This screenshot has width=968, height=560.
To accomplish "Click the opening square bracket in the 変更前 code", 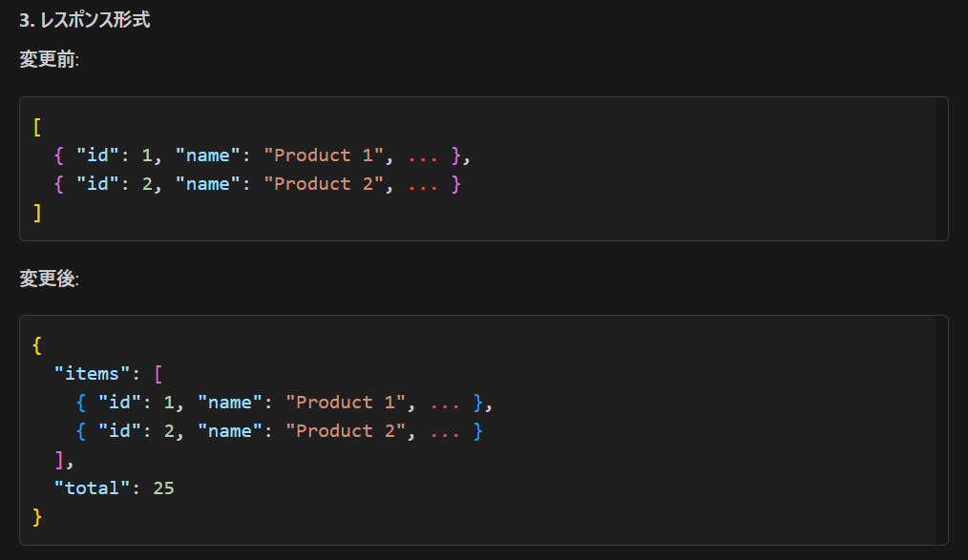I will (x=37, y=126).
